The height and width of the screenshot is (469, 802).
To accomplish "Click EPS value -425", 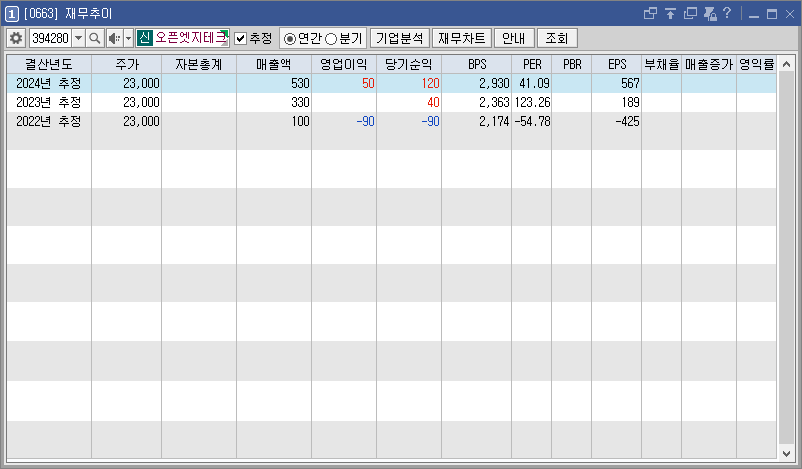I will (x=628, y=121).
